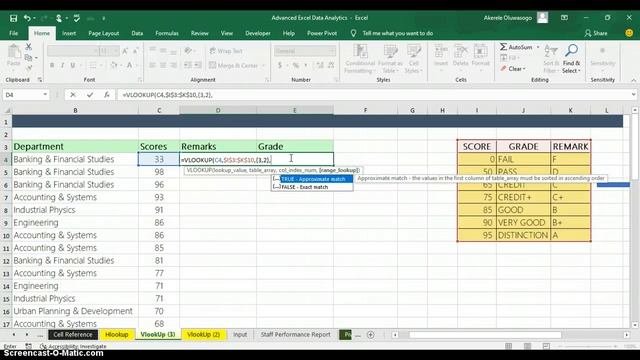
Task: Expand the formula bar with right-end chevron
Action: [633, 95]
